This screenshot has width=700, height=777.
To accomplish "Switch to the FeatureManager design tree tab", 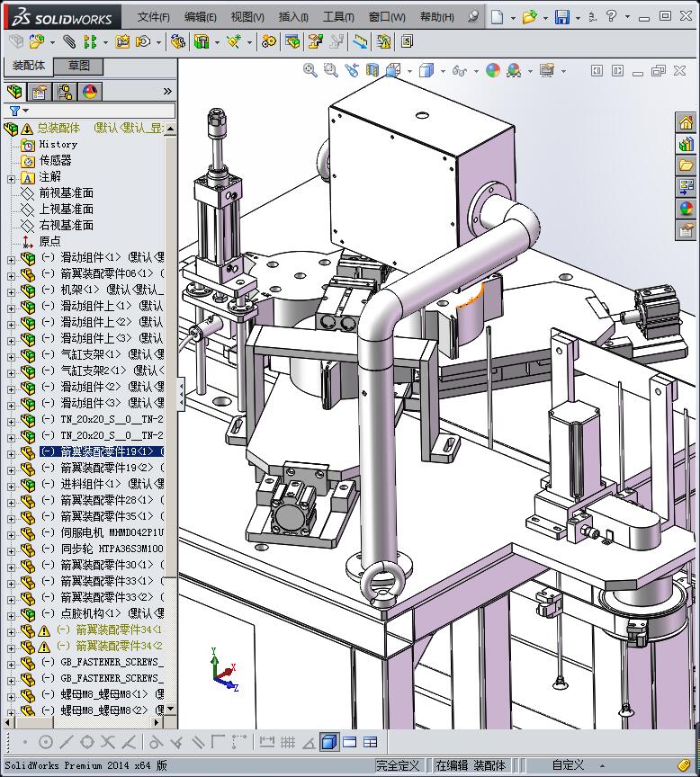I will (15, 91).
